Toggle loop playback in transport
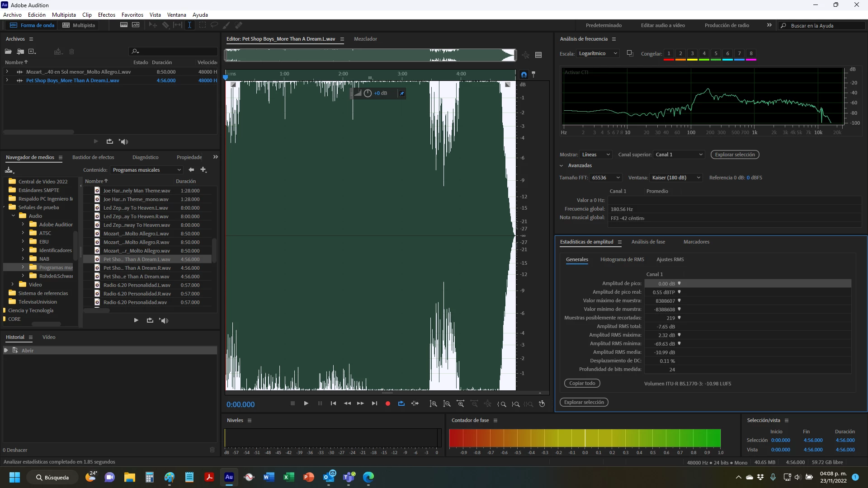The width and height of the screenshot is (868, 488). point(401,404)
